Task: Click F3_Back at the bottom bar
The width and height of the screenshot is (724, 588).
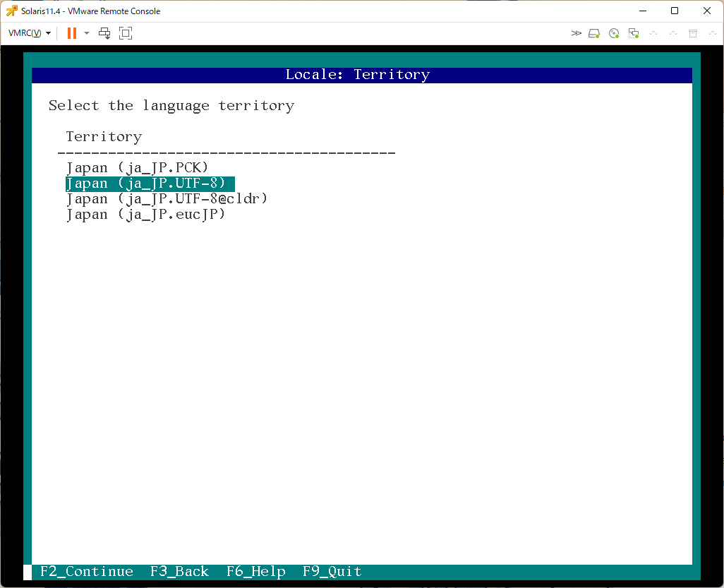Action: (x=180, y=571)
